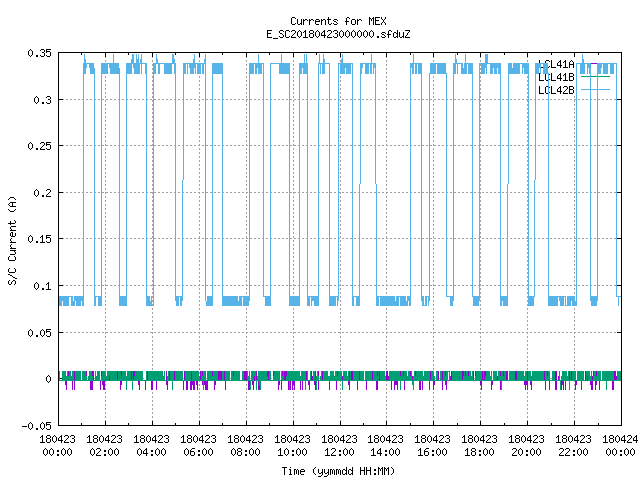Click the LCL41A legend label

(556, 64)
